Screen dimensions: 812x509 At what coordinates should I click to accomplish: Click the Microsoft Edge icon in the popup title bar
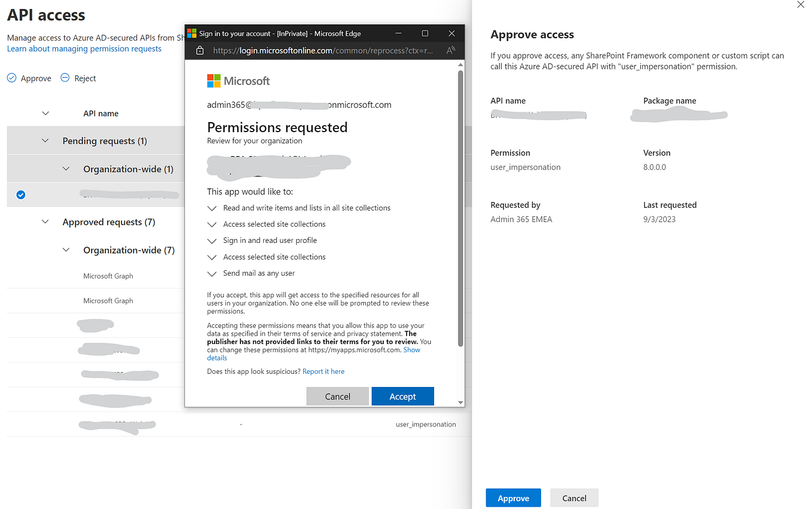[192, 33]
